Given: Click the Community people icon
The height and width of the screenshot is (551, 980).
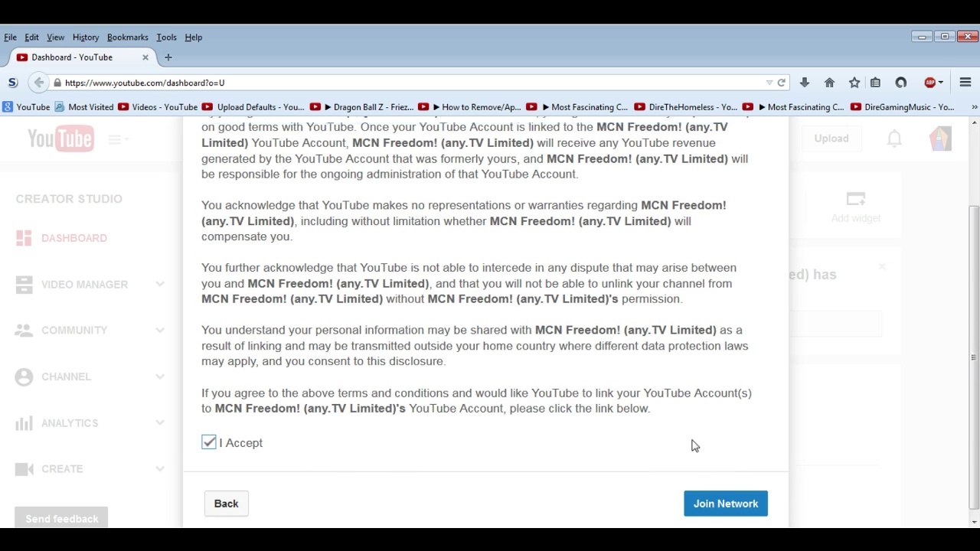Looking at the screenshot, I should pyautogui.click(x=24, y=331).
